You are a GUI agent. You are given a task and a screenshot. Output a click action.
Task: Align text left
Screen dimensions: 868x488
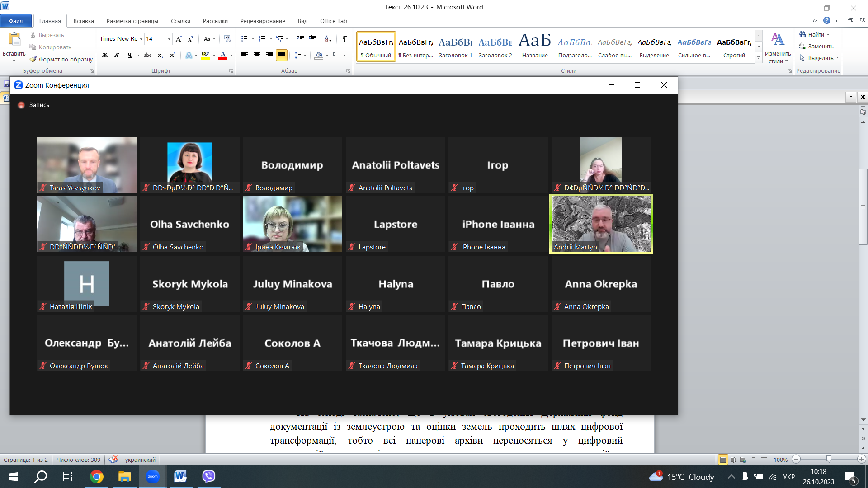[245, 55]
